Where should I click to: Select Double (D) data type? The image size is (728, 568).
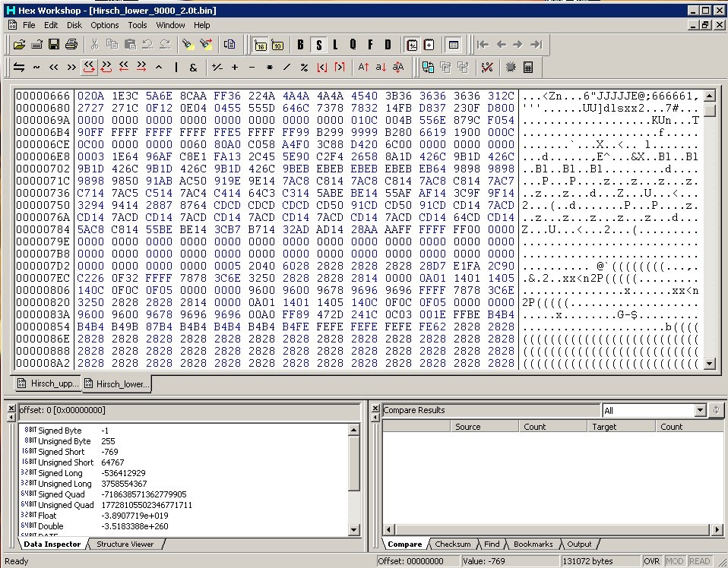[x=388, y=45]
